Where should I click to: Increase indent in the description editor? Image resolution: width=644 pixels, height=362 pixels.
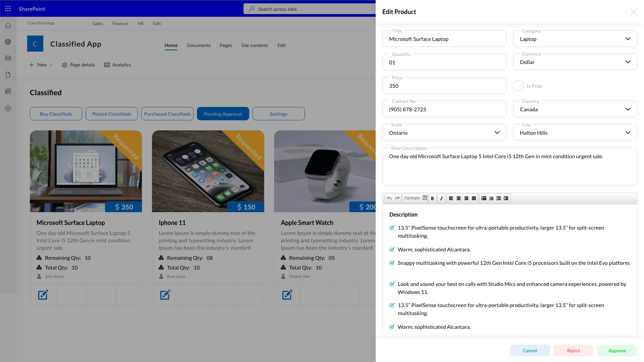coord(506,198)
